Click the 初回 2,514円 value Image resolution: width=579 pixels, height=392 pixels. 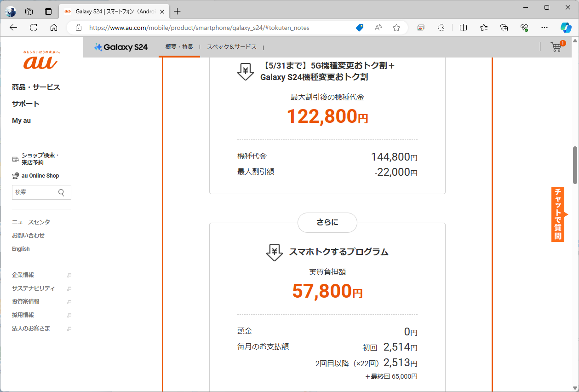390,347
